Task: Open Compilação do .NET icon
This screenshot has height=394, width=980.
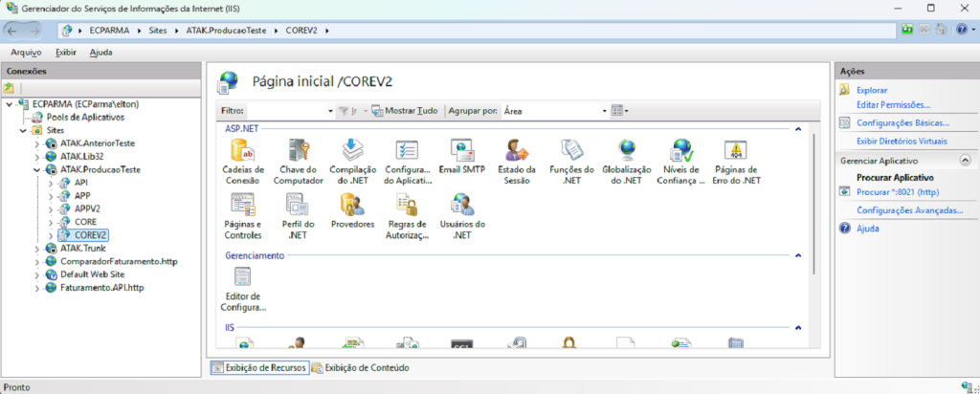Action: tap(352, 151)
